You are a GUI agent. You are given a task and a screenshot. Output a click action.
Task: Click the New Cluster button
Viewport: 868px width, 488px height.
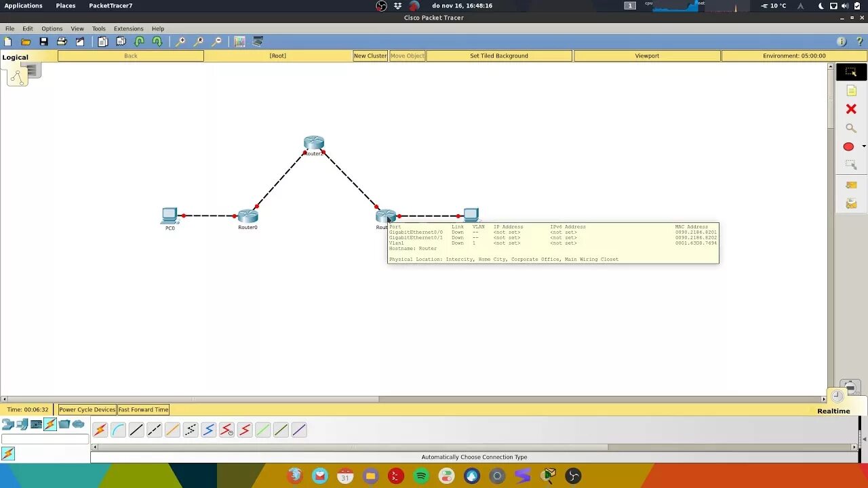point(370,56)
